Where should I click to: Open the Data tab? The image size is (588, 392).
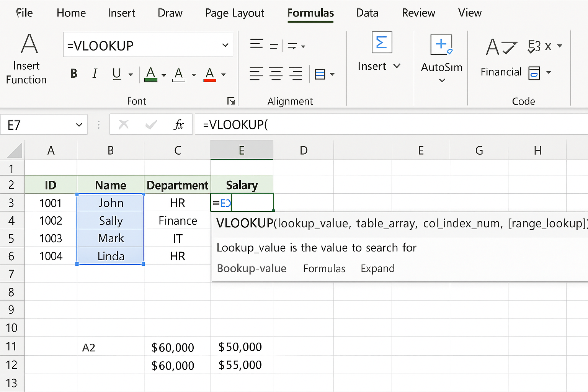(367, 13)
